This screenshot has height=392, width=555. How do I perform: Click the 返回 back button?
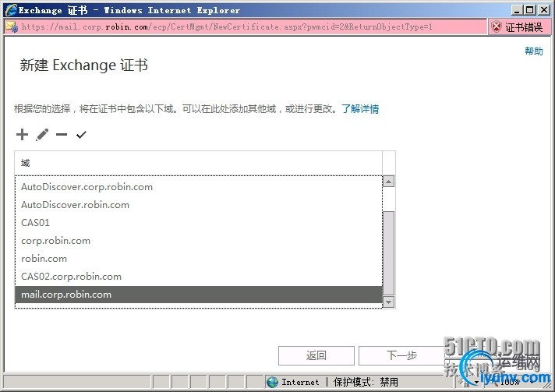pyautogui.click(x=316, y=355)
